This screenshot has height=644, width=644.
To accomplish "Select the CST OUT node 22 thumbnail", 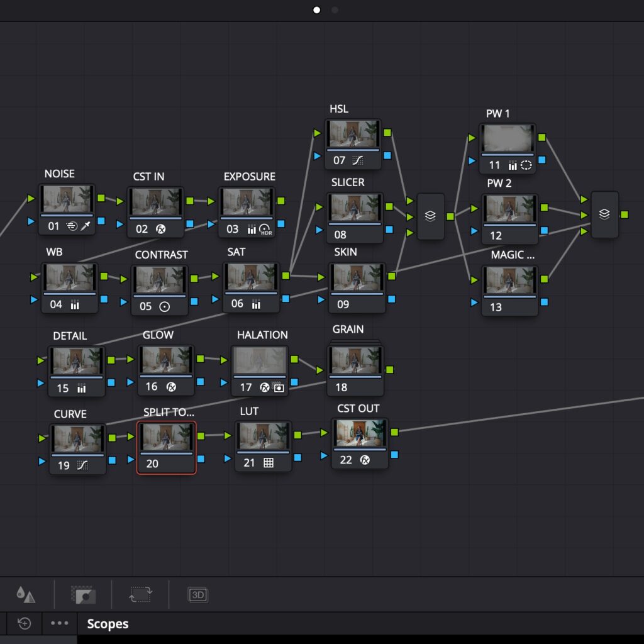I will click(360, 434).
